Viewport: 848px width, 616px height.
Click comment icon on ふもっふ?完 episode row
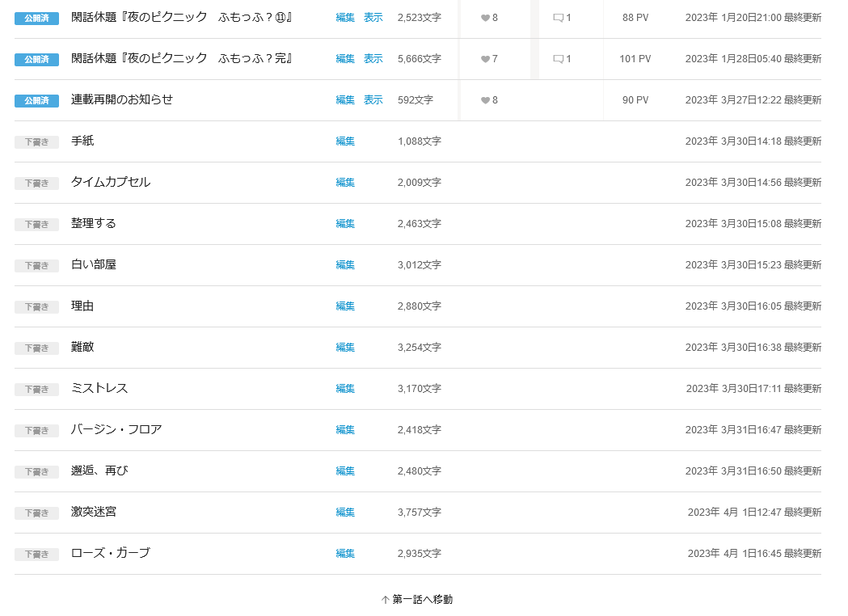coord(558,59)
